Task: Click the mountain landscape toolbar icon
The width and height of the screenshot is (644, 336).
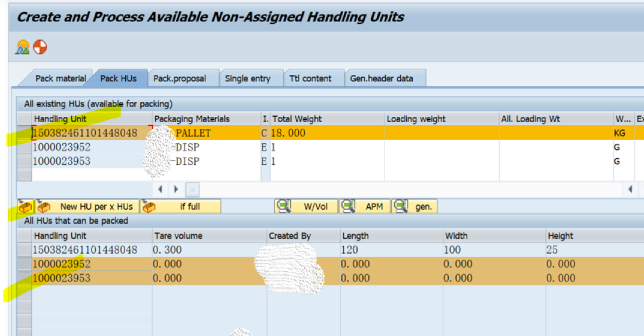Action: click(23, 47)
